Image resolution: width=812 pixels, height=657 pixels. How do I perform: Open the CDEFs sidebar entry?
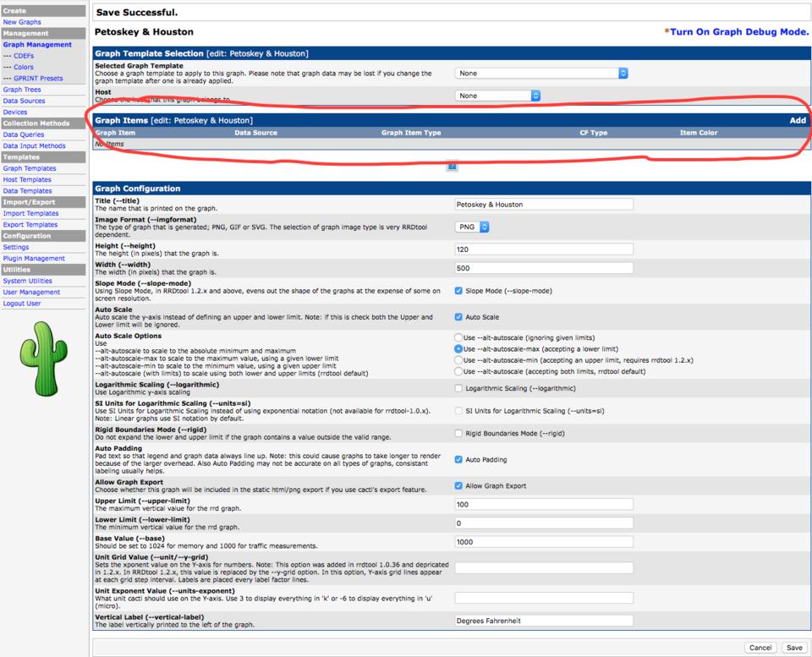pos(19,56)
